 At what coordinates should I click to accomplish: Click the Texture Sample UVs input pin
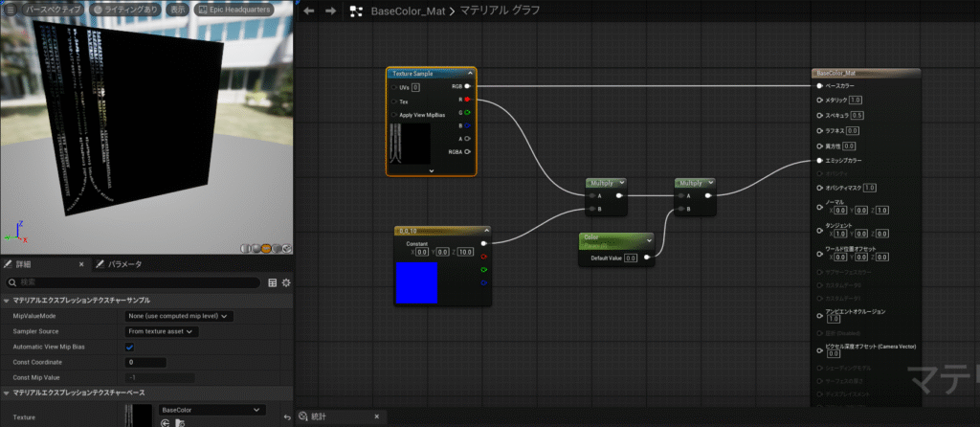(x=394, y=87)
